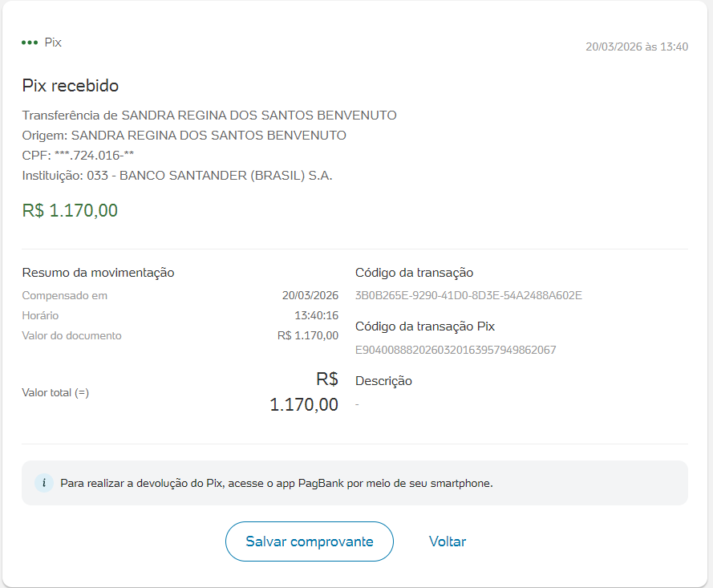Go back using the Voltar link

point(448,541)
